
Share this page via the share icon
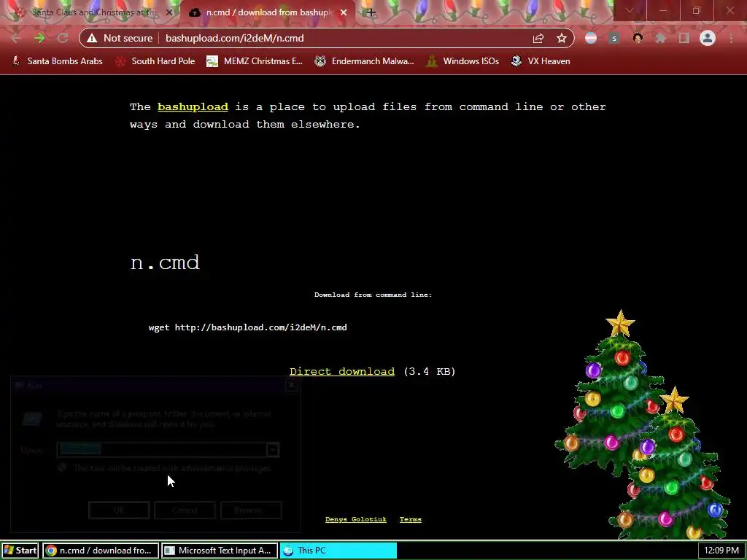(x=538, y=38)
